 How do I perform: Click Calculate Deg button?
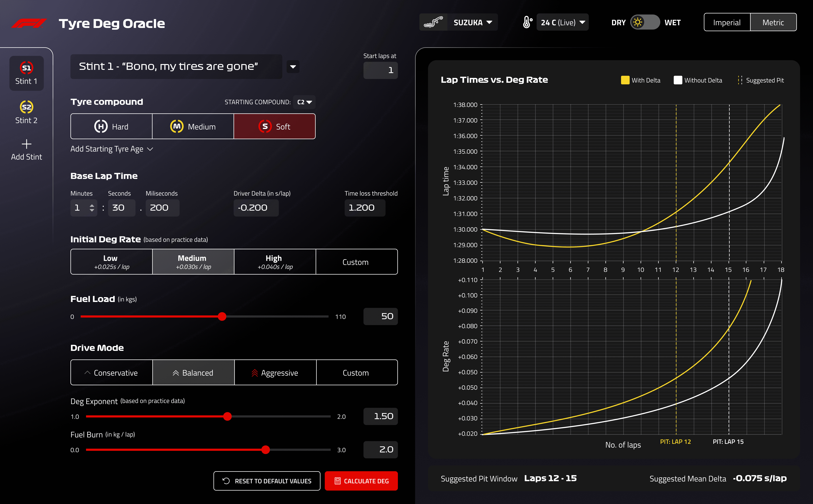(361, 481)
